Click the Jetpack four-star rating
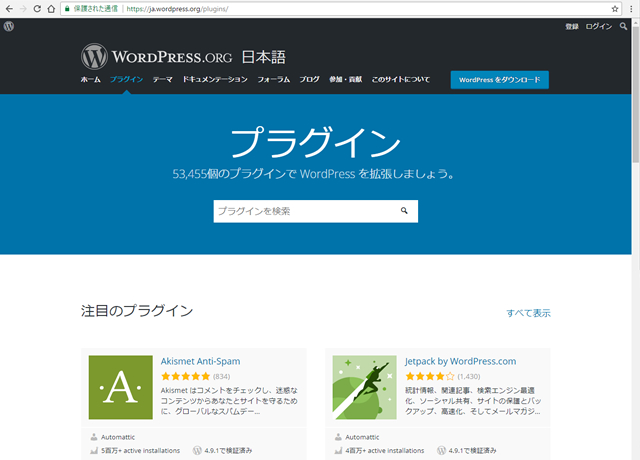Image resolution: width=640 pixels, height=460 pixels. point(430,376)
